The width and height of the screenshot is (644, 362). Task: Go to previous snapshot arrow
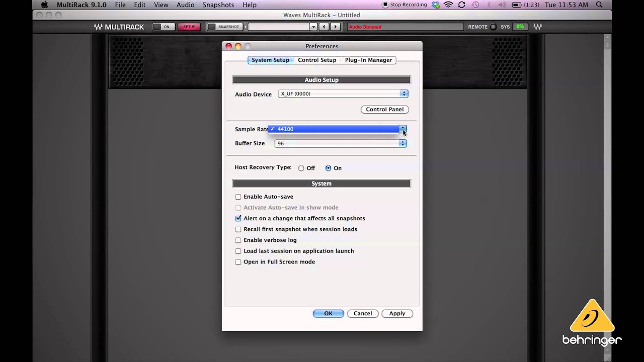click(x=325, y=27)
